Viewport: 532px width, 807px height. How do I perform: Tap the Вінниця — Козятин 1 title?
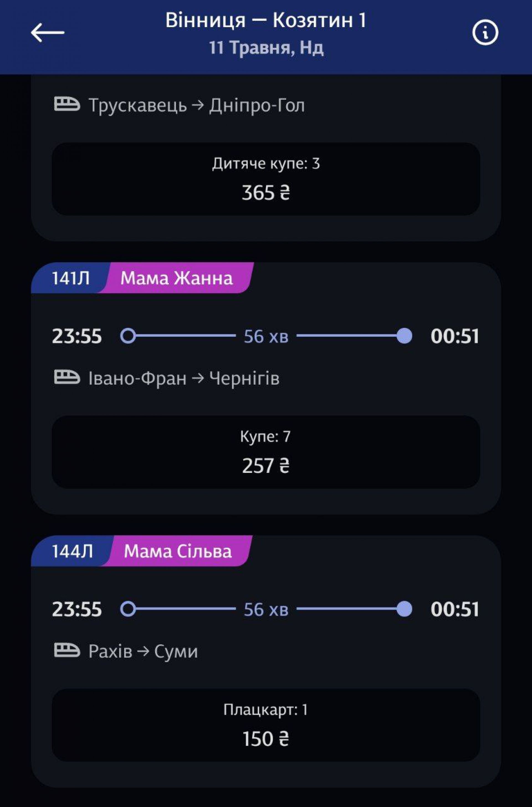266,20
